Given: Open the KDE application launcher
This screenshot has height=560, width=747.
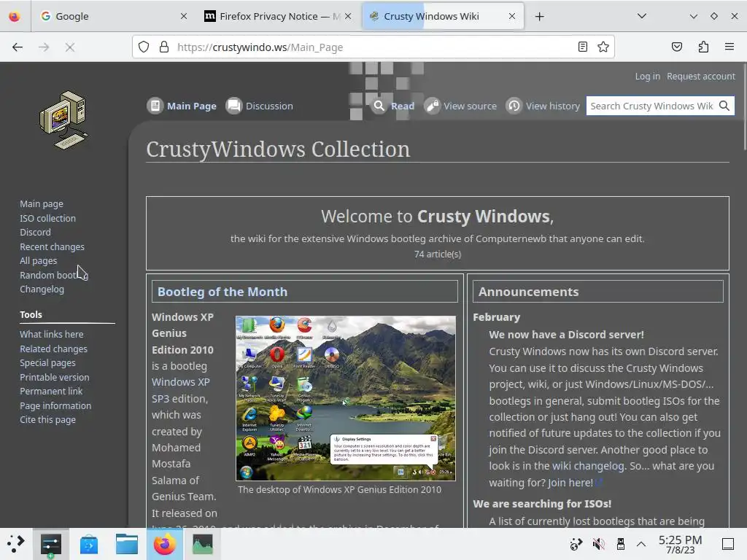Looking at the screenshot, I should [15, 544].
